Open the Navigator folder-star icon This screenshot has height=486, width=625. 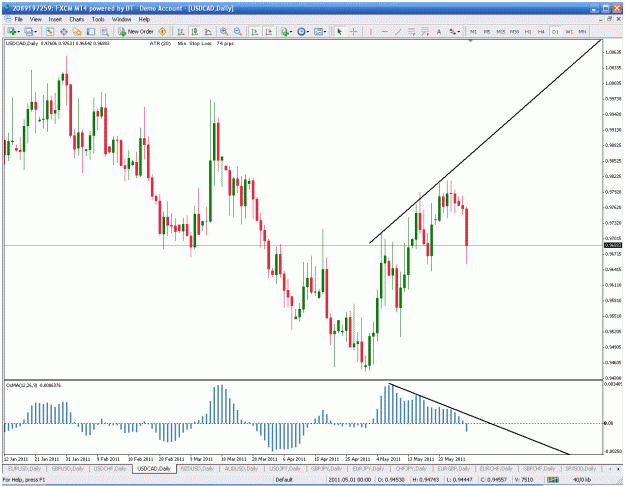tap(77, 31)
